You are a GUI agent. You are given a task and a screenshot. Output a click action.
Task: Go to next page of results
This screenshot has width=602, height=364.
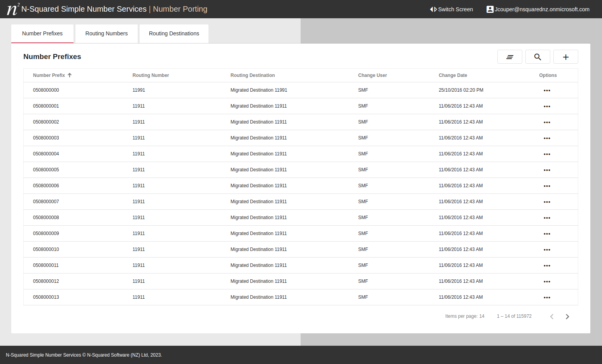(x=567, y=317)
